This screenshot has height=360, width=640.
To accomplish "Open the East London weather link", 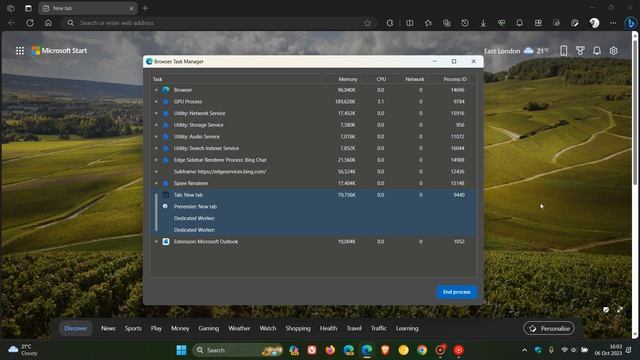I will [x=516, y=51].
